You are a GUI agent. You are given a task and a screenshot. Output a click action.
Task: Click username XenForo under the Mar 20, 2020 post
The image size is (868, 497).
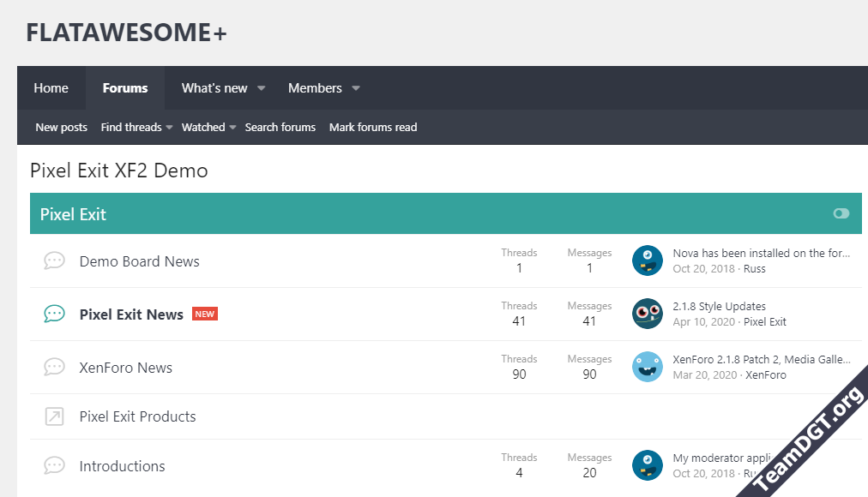(x=766, y=374)
